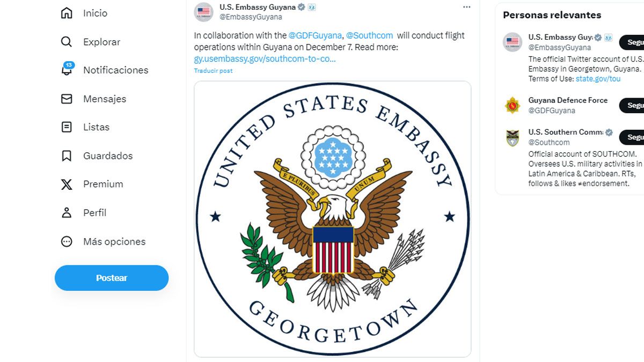This screenshot has height=362, width=644.
Task: Open the @GDFGuyana mention link
Action: pos(315,35)
